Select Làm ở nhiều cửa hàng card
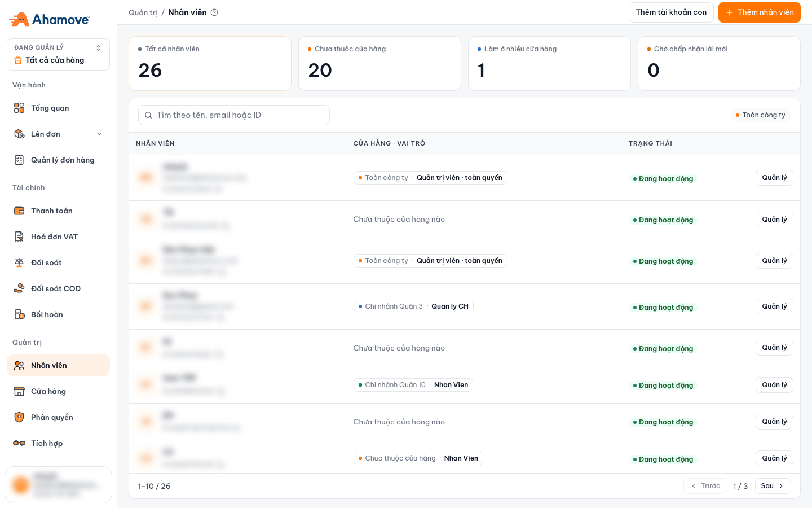This screenshot has height=508, width=812. 549,63
